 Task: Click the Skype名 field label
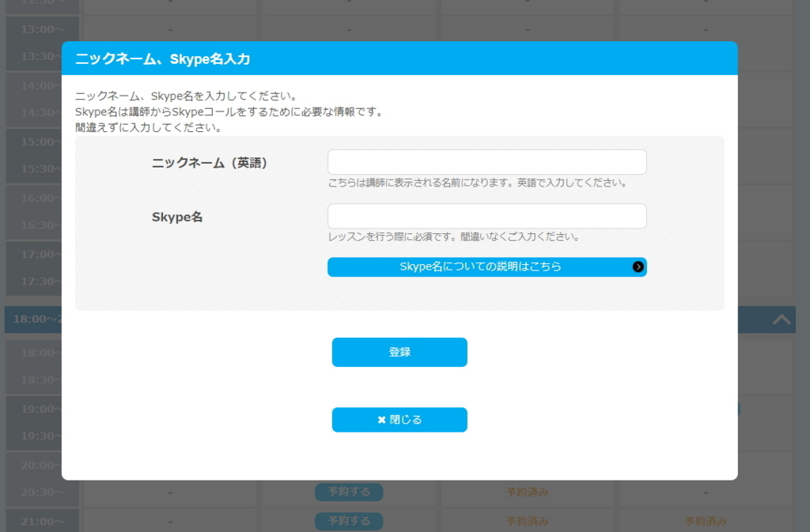coord(177,217)
